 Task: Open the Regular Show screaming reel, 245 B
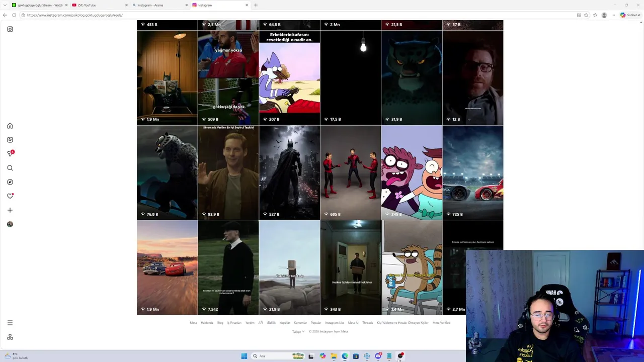[x=412, y=172]
